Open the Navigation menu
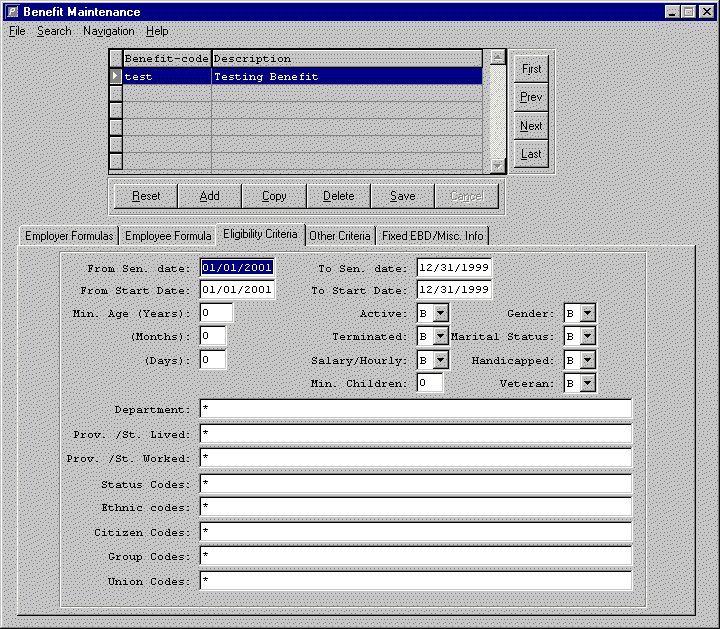 [x=108, y=31]
